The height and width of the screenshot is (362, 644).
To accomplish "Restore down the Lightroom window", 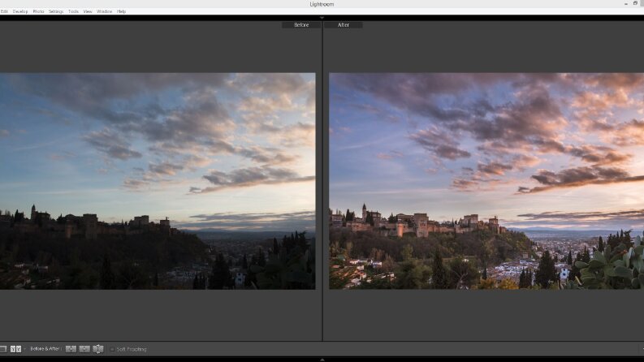I will (x=635, y=3).
